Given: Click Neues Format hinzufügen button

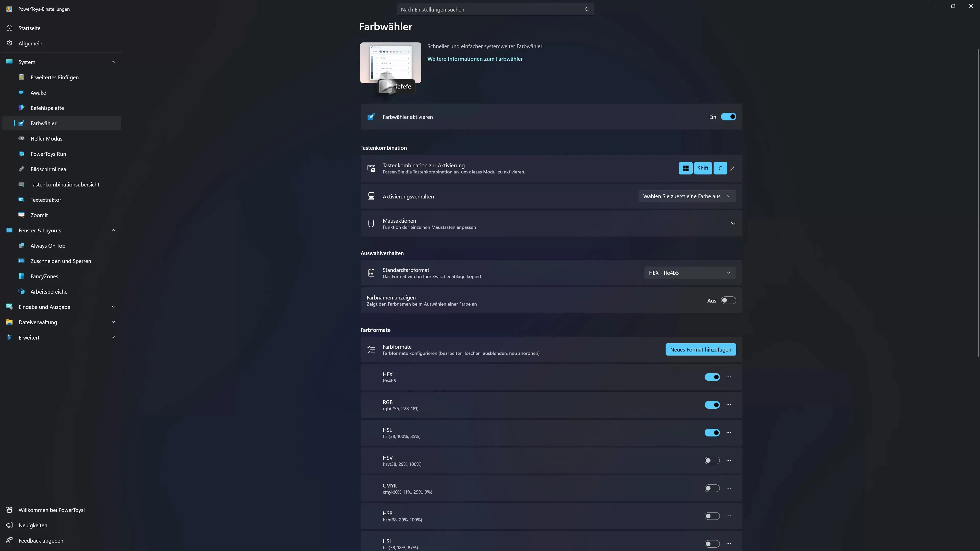Looking at the screenshot, I should tap(700, 349).
